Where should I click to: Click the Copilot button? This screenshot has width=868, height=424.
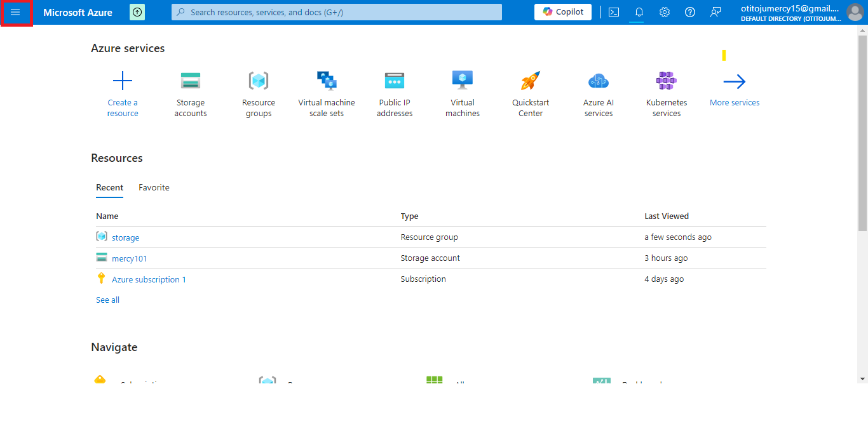tap(563, 12)
